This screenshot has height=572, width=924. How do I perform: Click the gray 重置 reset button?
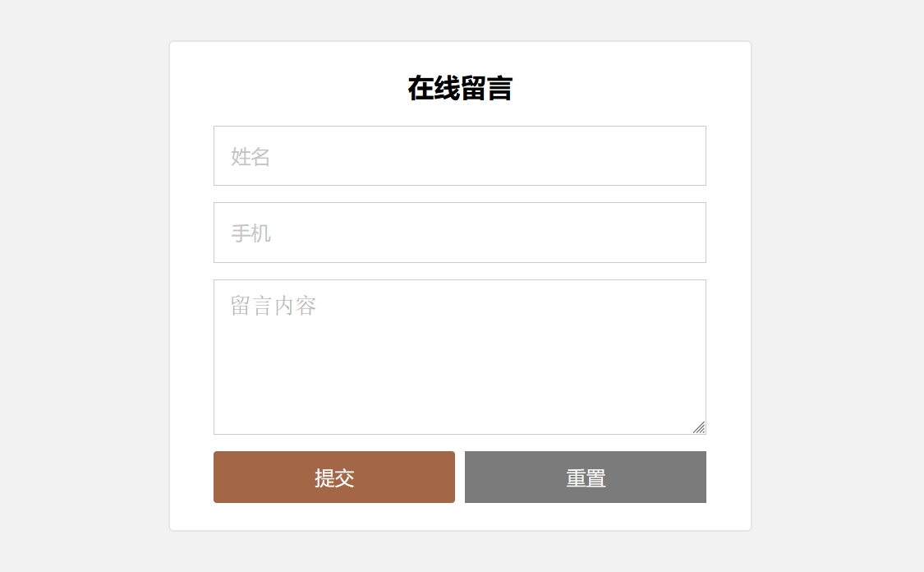coord(585,477)
